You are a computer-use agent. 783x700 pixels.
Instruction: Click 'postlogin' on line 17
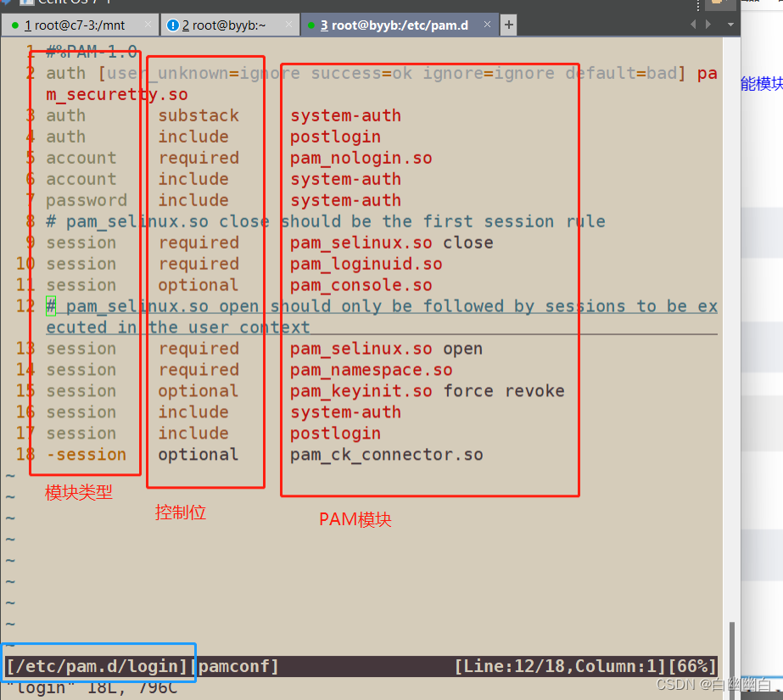tap(336, 434)
